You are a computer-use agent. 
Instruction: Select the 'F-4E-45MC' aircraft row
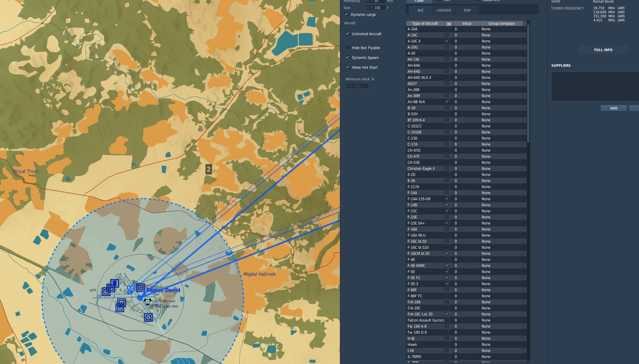[x=466, y=265]
